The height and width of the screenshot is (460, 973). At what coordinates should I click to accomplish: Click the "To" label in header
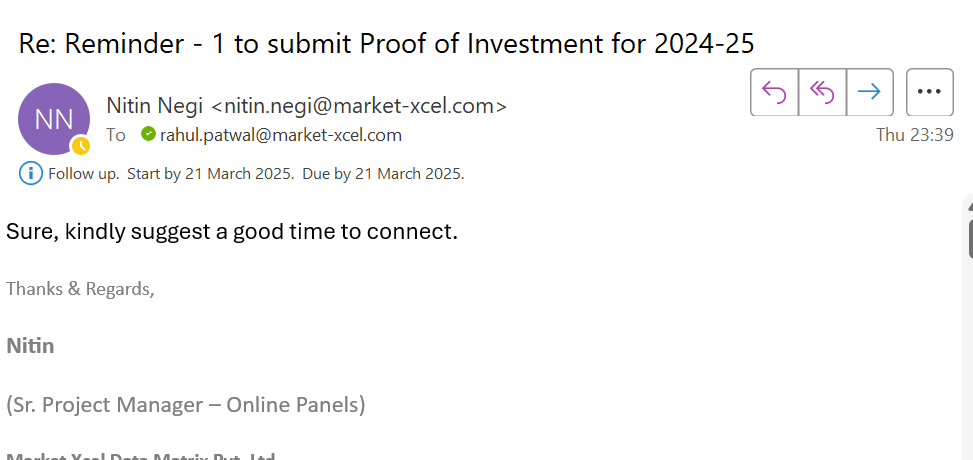[115, 135]
